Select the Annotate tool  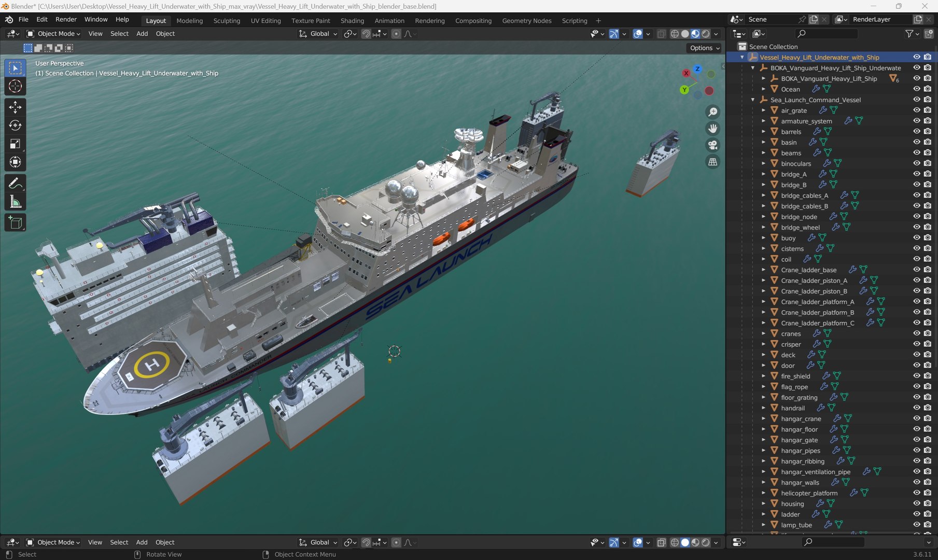click(x=15, y=183)
